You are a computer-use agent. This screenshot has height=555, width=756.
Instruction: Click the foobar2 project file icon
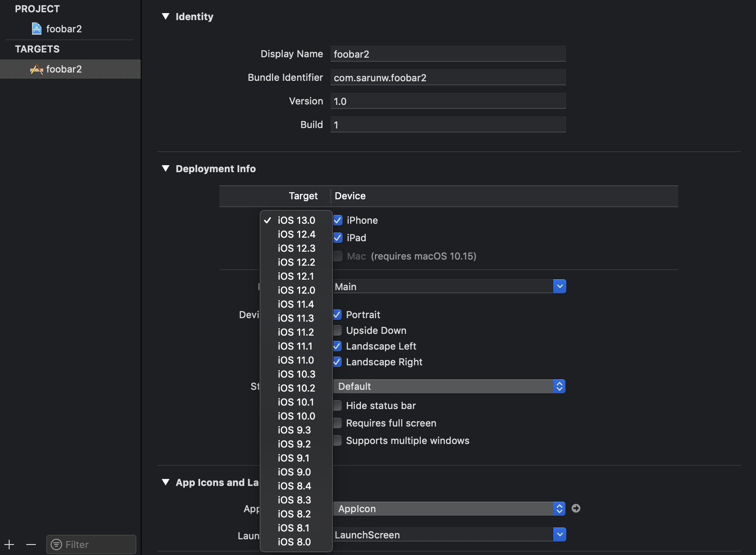coord(37,29)
